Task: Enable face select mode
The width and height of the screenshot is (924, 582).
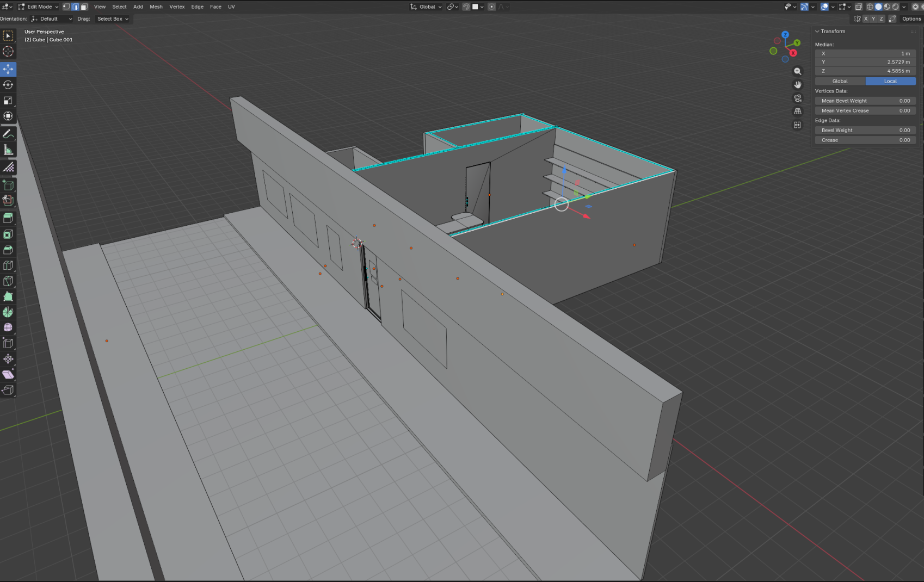Action: coord(84,7)
